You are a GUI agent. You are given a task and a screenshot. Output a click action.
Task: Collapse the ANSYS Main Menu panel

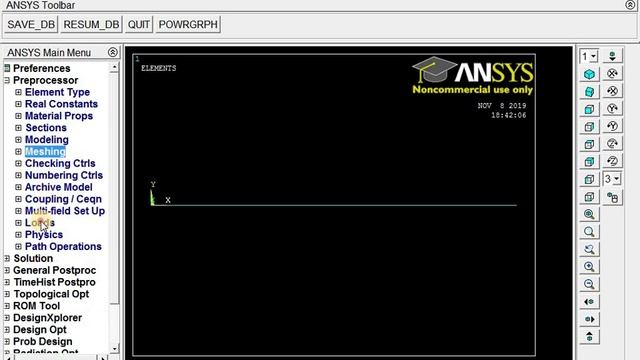point(113,52)
